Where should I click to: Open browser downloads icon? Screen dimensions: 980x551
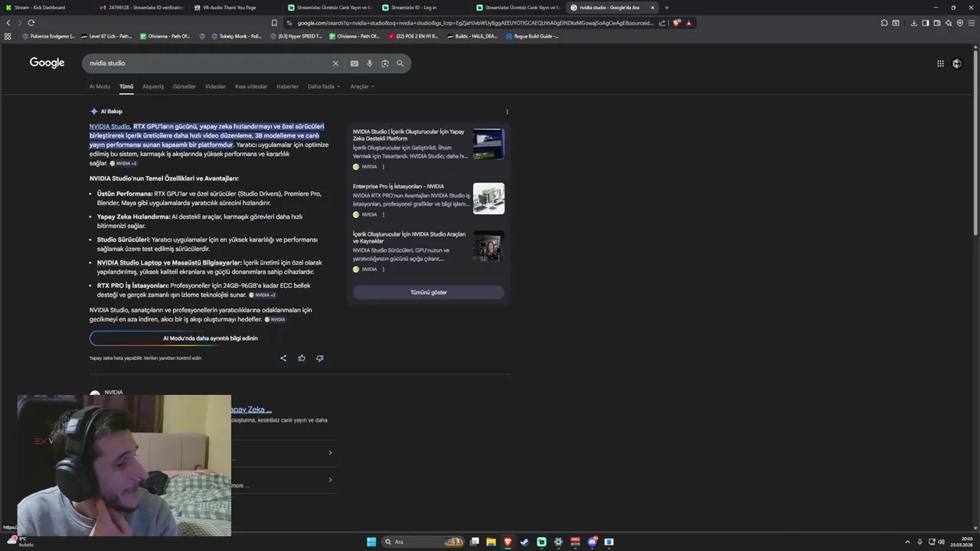(x=914, y=23)
